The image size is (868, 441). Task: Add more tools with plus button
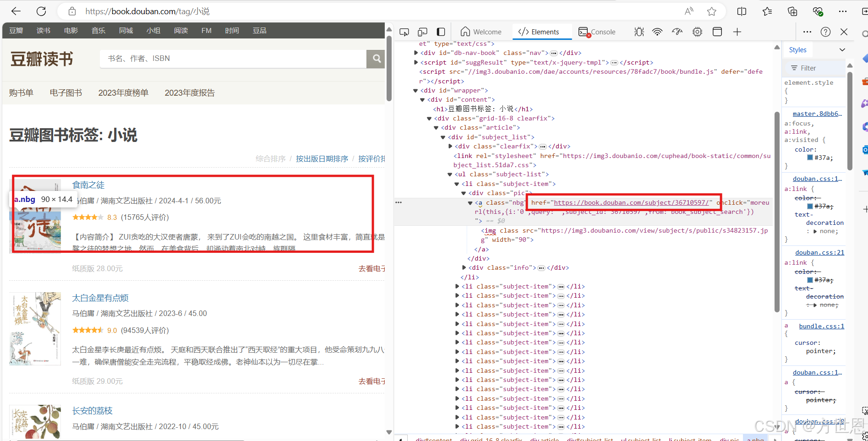[x=737, y=32]
